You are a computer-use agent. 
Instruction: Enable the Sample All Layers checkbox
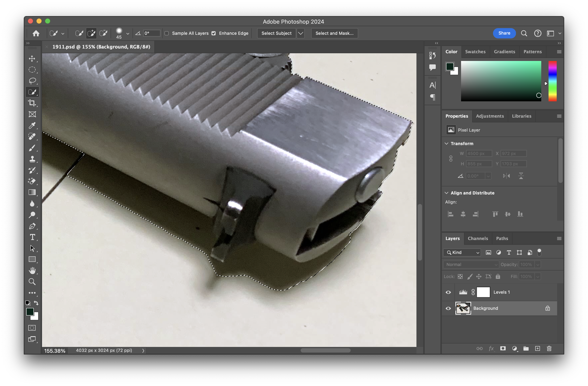coord(167,33)
